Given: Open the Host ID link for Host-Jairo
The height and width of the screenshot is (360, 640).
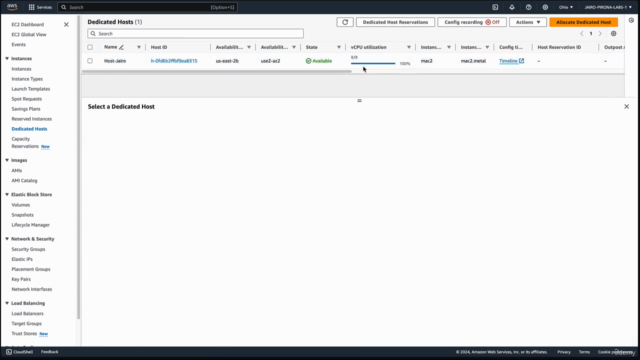Looking at the screenshot, I should [174, 61].
